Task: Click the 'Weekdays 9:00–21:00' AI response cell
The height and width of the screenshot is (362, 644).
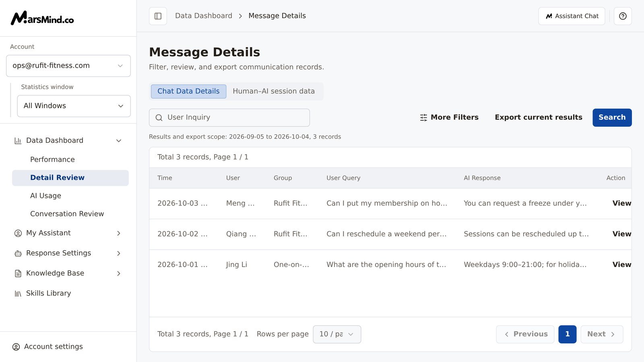Action: 525,265
